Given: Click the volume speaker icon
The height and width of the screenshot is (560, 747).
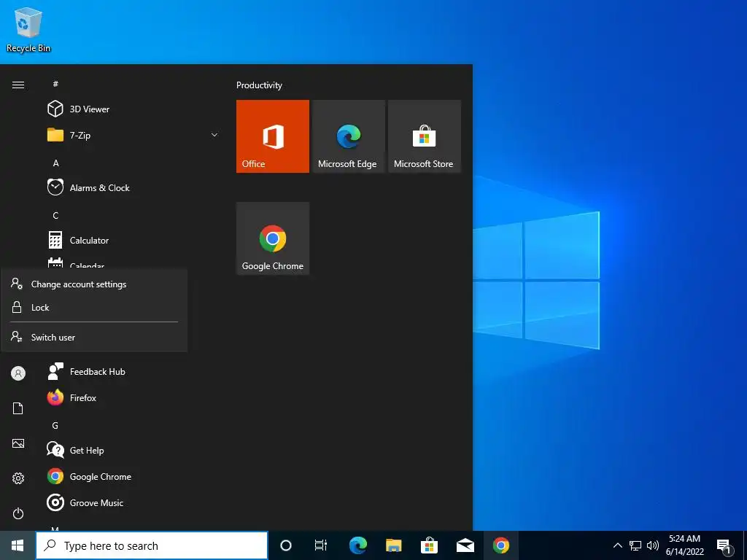Looking at the screenshot, I should [x=653, y=545].
